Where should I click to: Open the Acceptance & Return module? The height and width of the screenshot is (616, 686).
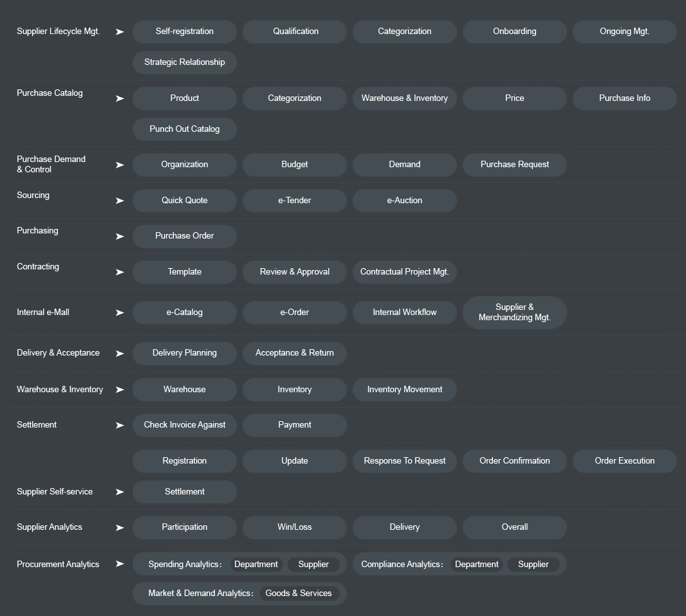[x=295, y=353]
